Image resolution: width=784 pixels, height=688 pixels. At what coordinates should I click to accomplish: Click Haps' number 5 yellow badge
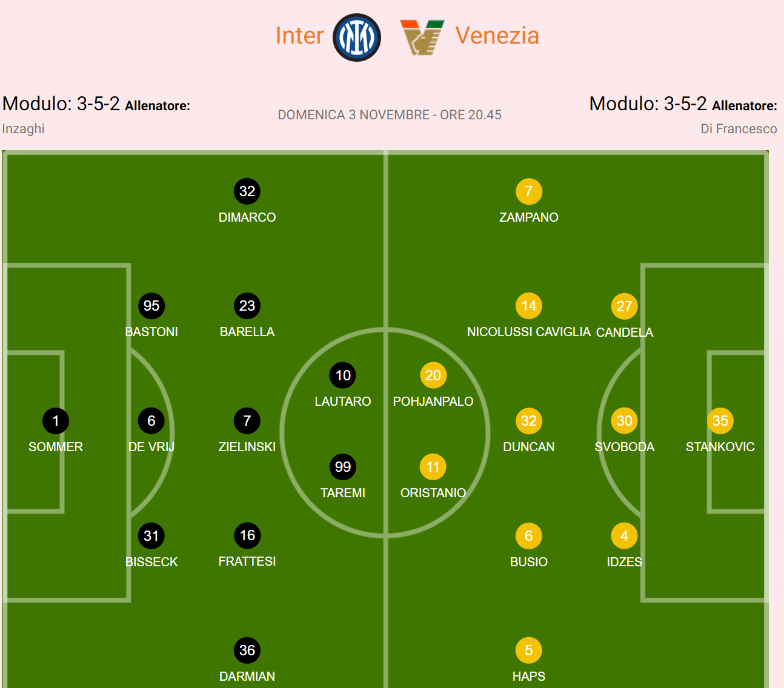point(529,650)
